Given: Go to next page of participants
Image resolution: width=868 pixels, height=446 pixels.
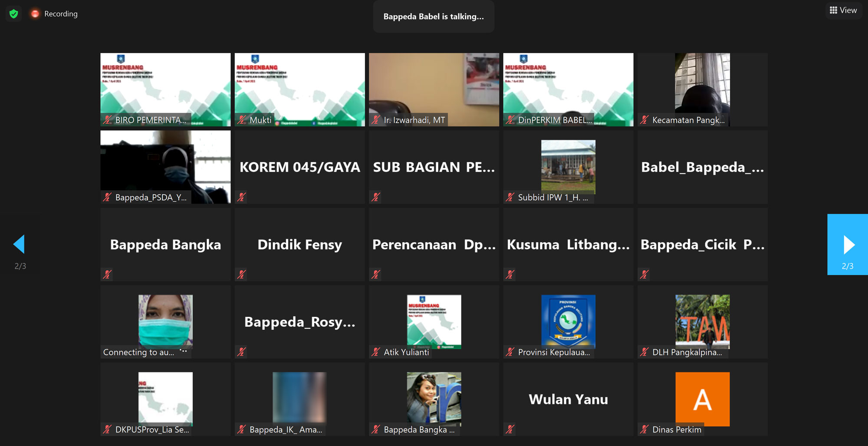Looking at the screenshot, I should tap(848, 244).
